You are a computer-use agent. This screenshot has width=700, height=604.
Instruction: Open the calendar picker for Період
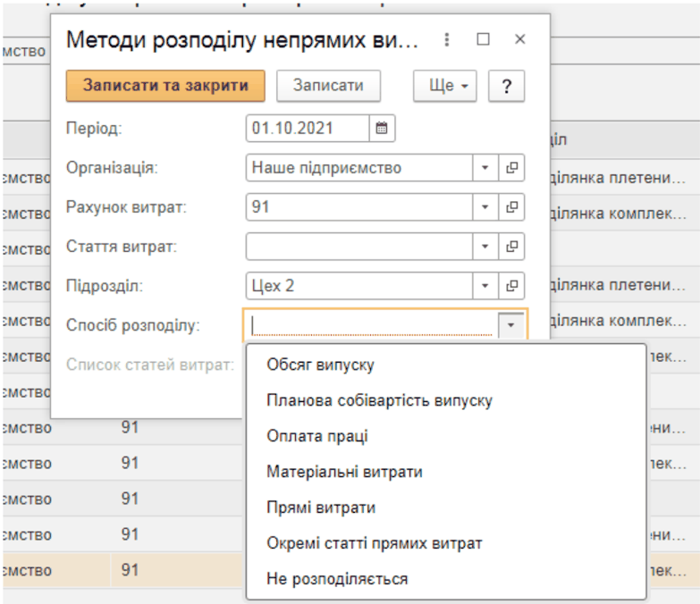(382, 129)
